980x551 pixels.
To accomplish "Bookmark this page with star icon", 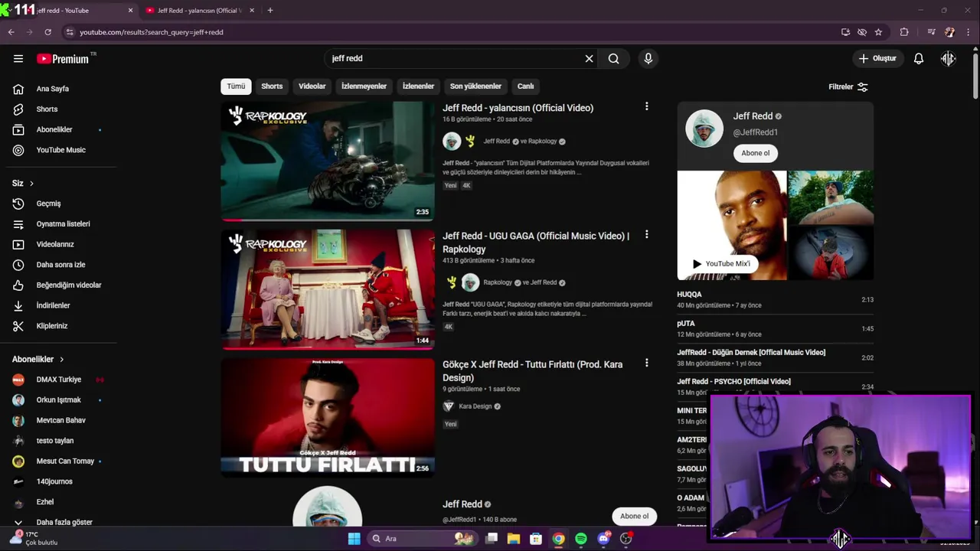I will tap(878, 32).
